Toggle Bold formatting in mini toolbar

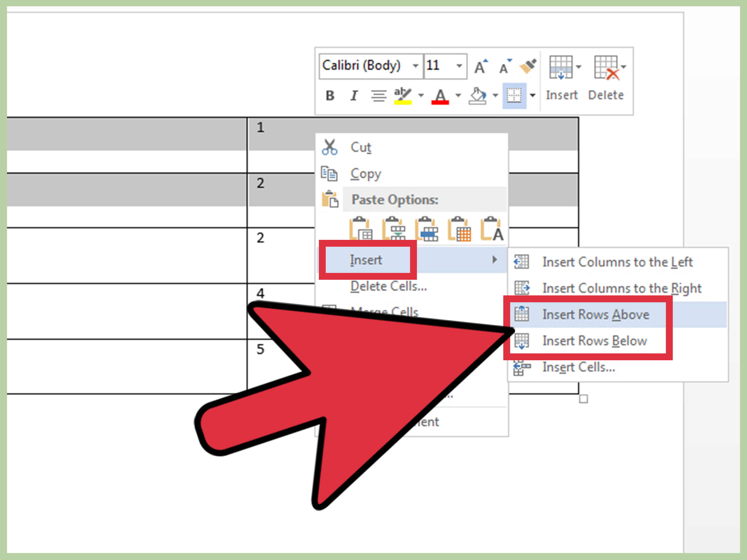[330, 95]
